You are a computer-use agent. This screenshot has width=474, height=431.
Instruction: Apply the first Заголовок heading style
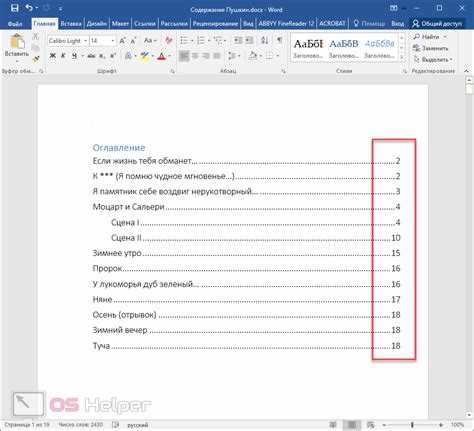308,48
